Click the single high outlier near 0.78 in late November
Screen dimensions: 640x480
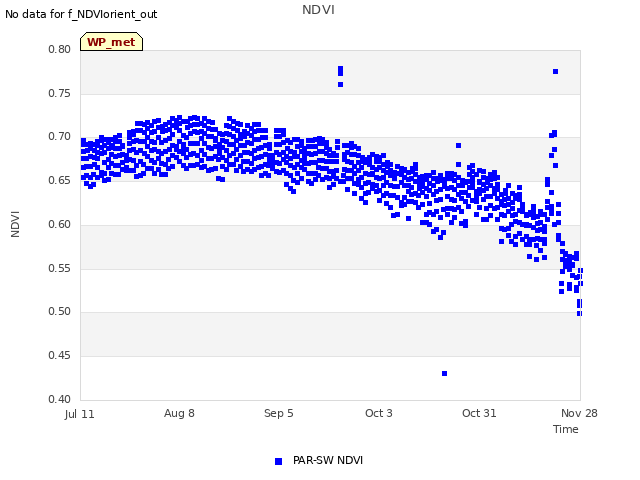(x=556, y=71)
